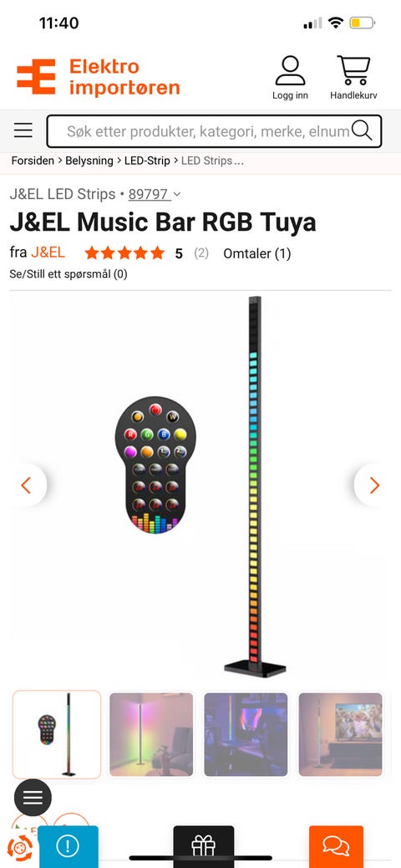Click Se/Still ett spørsmål (0)

[68, 274]
